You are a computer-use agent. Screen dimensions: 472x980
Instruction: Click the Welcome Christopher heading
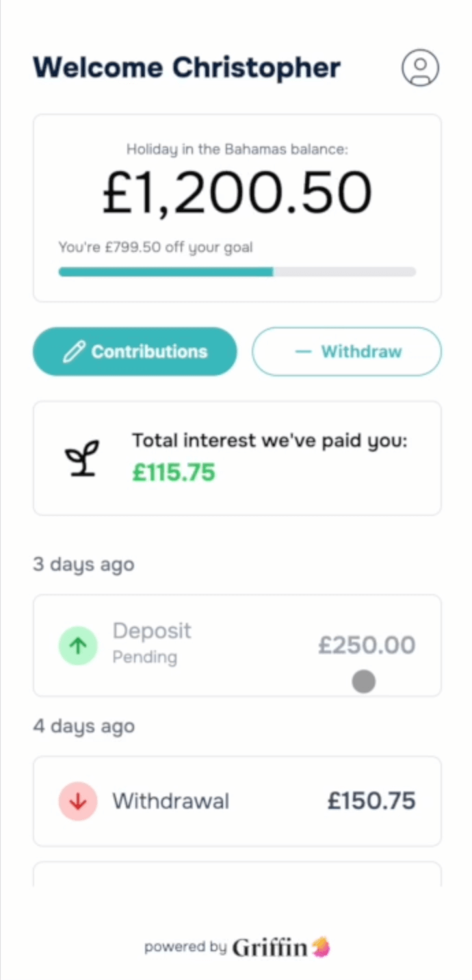pyautogui.click(x=187, y=68)
